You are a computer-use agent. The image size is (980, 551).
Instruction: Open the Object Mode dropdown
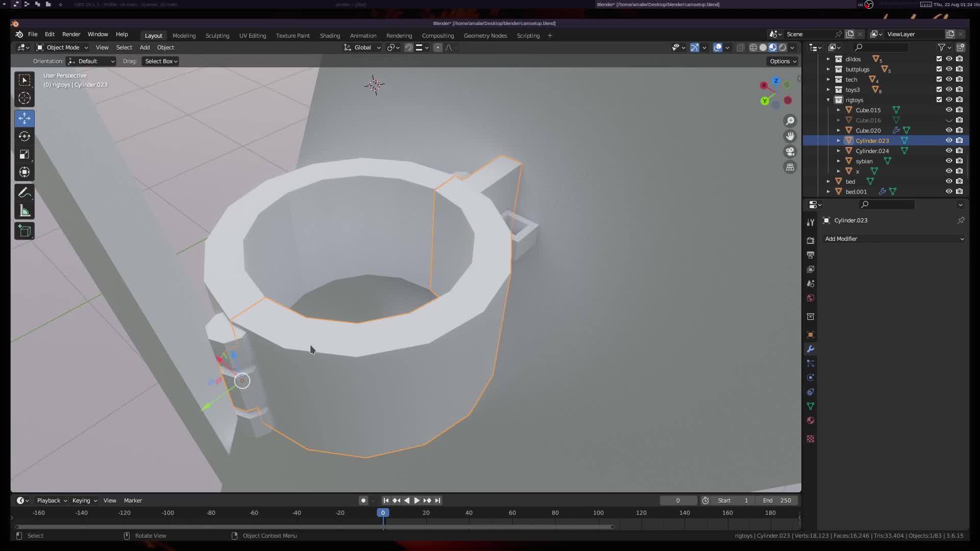(62, 47)
